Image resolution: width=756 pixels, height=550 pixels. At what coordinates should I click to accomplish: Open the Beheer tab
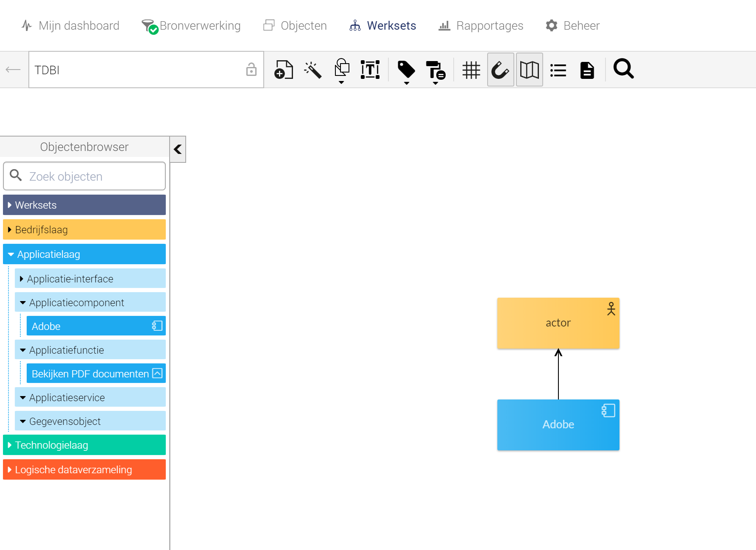573,25
